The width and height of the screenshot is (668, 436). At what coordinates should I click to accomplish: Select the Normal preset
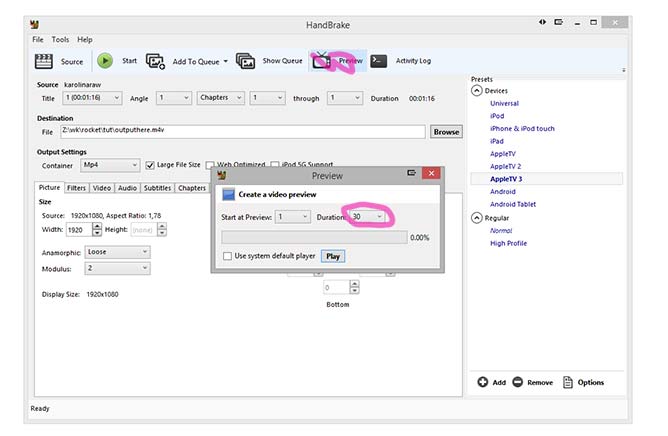[x=501, y=231]
